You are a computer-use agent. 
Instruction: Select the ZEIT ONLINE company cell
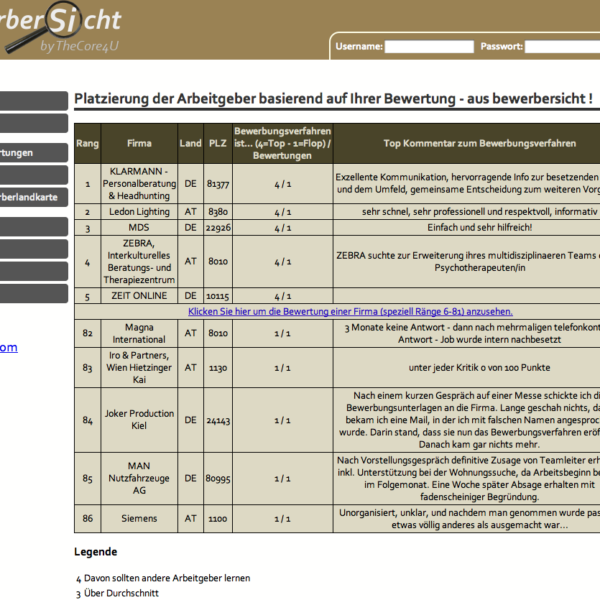[x=139, y=296]
